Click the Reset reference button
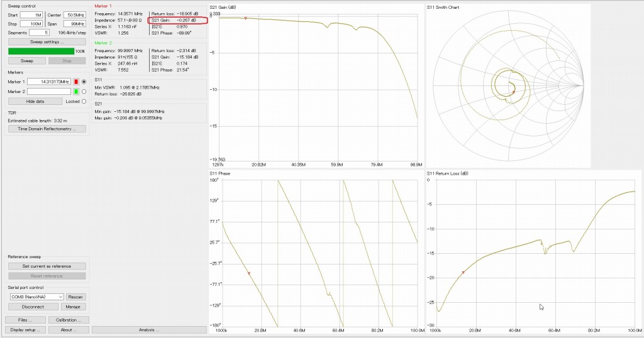 (47, 276)
